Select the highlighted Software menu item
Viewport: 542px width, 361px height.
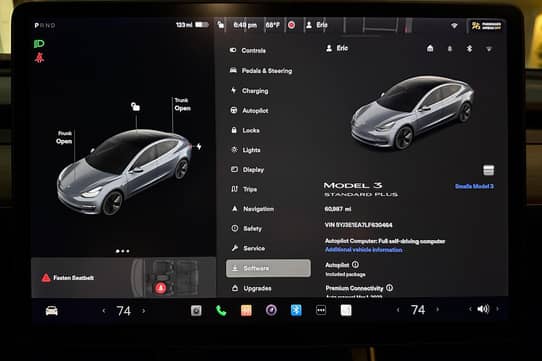tap(268, 268)
